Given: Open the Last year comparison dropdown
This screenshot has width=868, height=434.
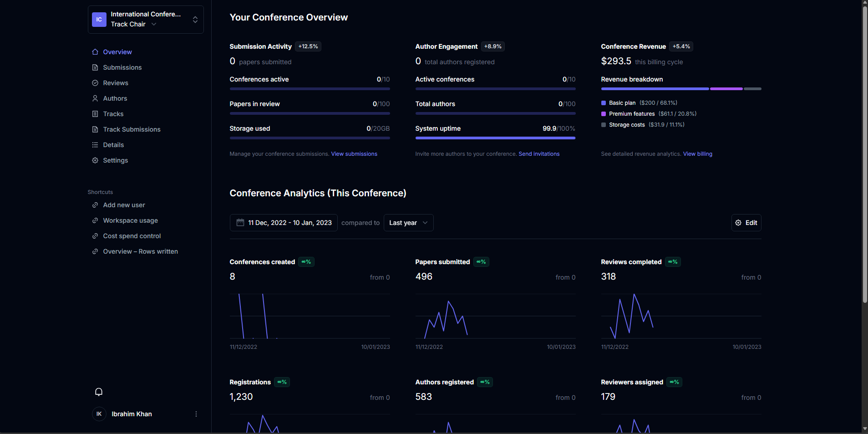Looking at the screenshot, I should point(408,223).
